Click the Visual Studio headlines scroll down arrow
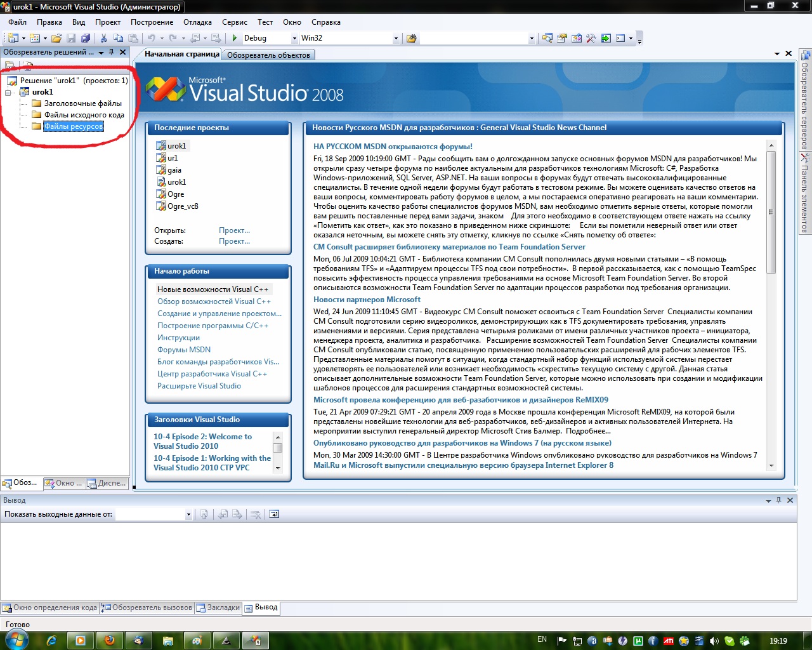The image size is (812, 650). tap(277, 468)
